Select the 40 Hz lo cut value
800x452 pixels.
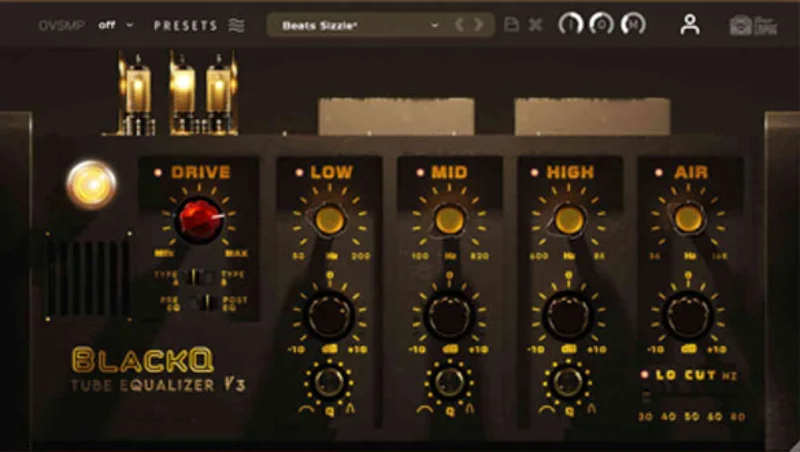tap(668, 417)
